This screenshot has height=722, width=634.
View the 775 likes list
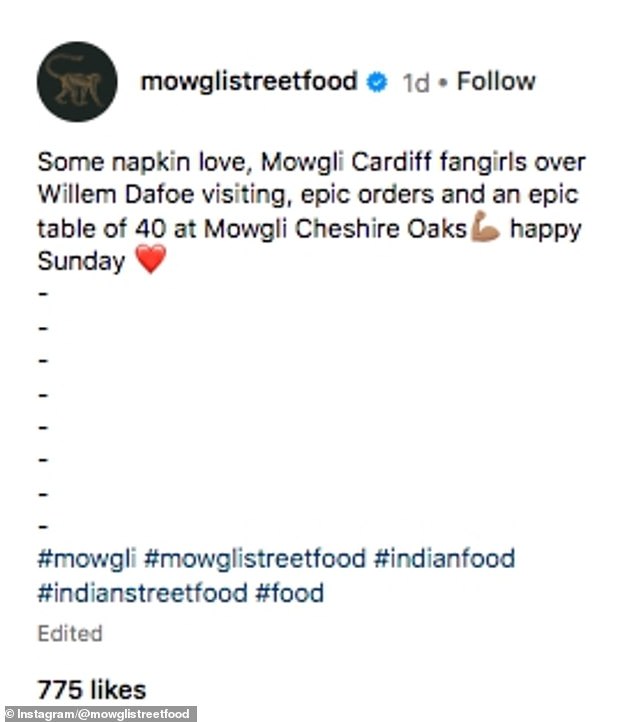92,690
